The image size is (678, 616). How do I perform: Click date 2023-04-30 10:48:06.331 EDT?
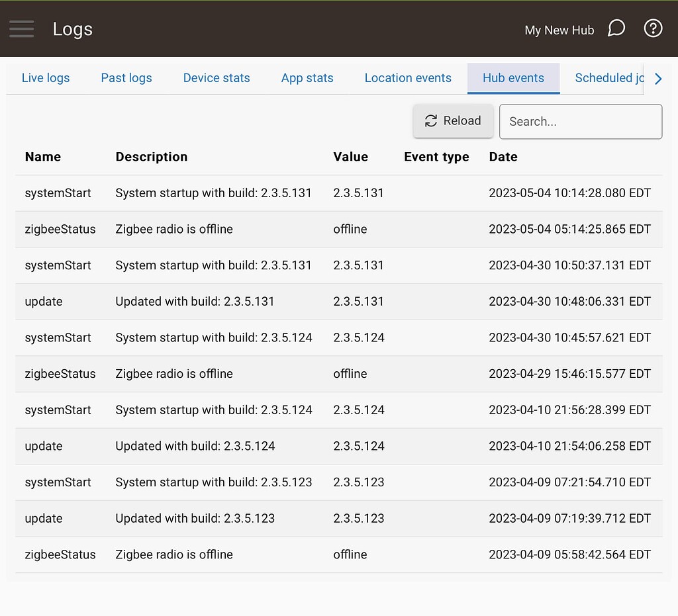click(x=569, y=302)
